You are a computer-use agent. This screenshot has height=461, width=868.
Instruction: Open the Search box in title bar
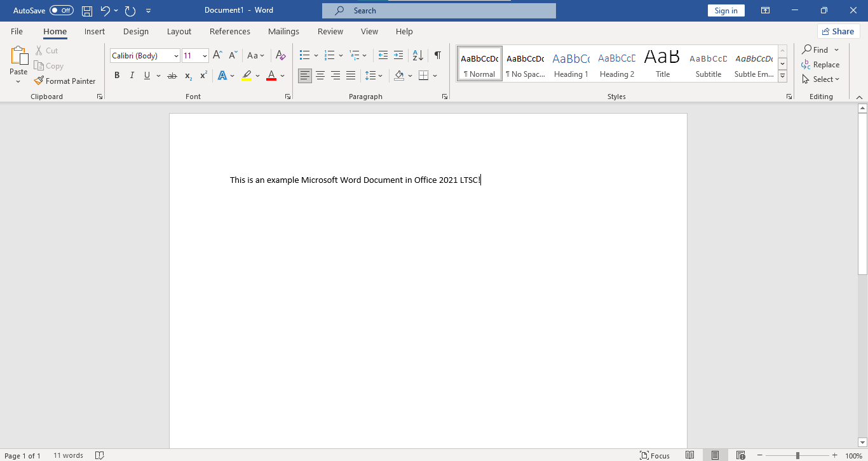439,11
